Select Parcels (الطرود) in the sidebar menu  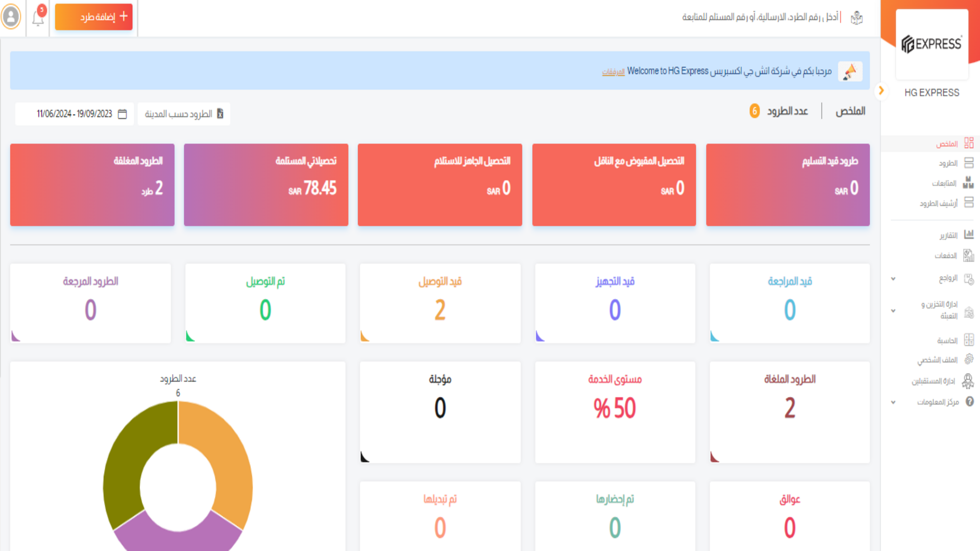tap(948, 163)
